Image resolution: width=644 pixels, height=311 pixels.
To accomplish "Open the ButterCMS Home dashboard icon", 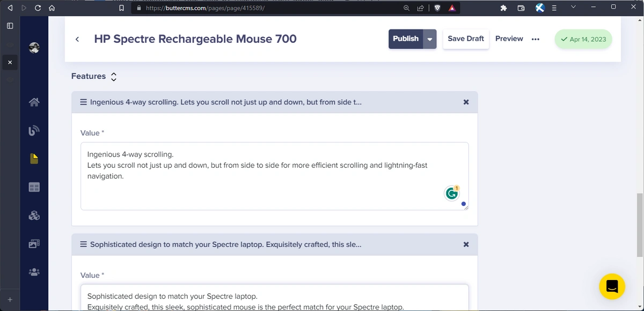I will (34, 102).
